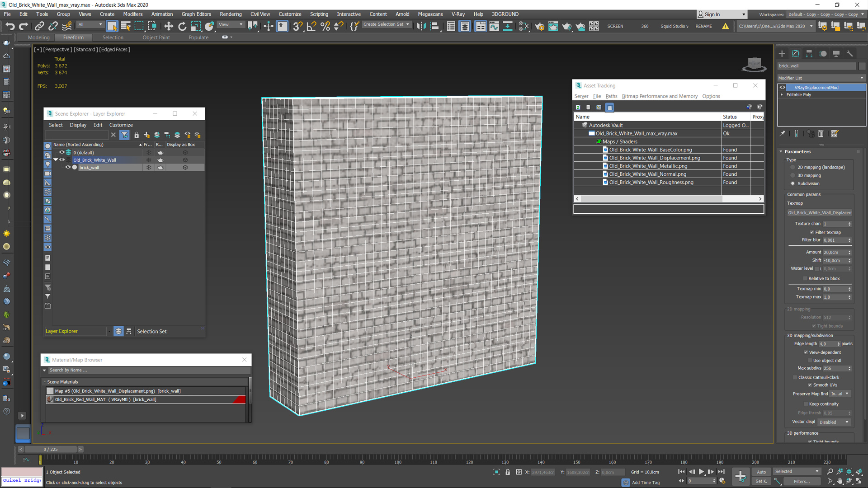Open the Rendering menu
The height and width of the screenshot is (488, 868).
(x=231, y=14)
